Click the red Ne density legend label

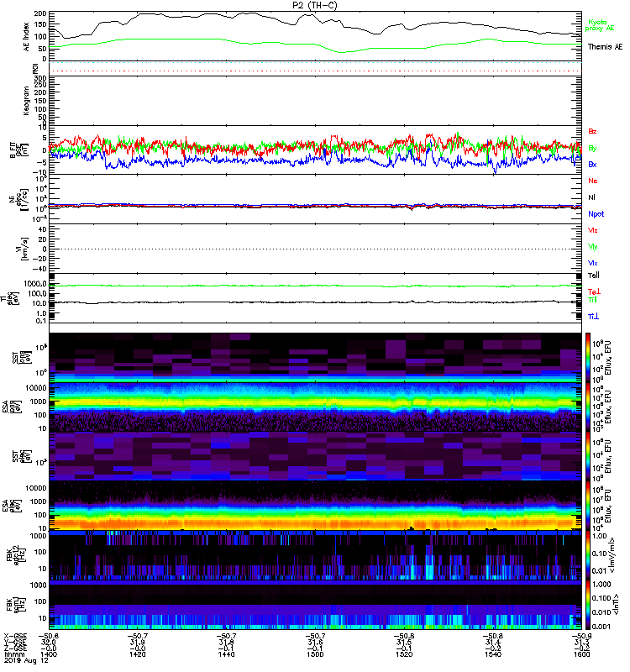point(593,181)
